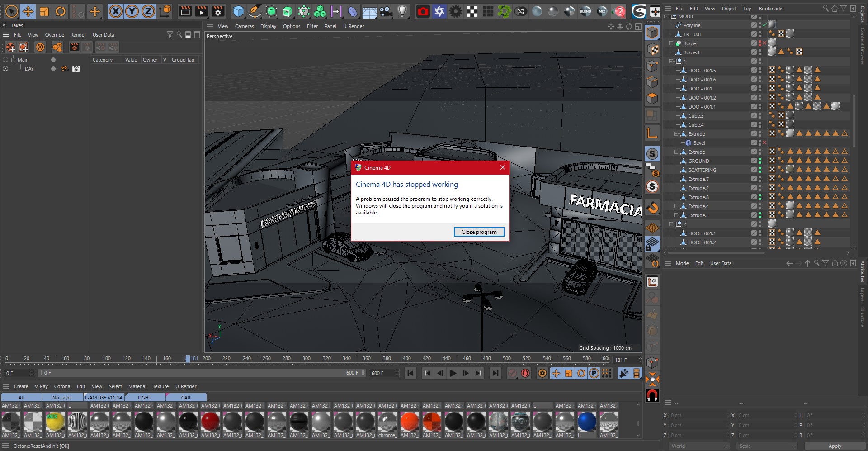This screenshot has width=868, height=451.
Task: Dismiss the Cinema 4D error dialog with X
Action: pos(502,168)
